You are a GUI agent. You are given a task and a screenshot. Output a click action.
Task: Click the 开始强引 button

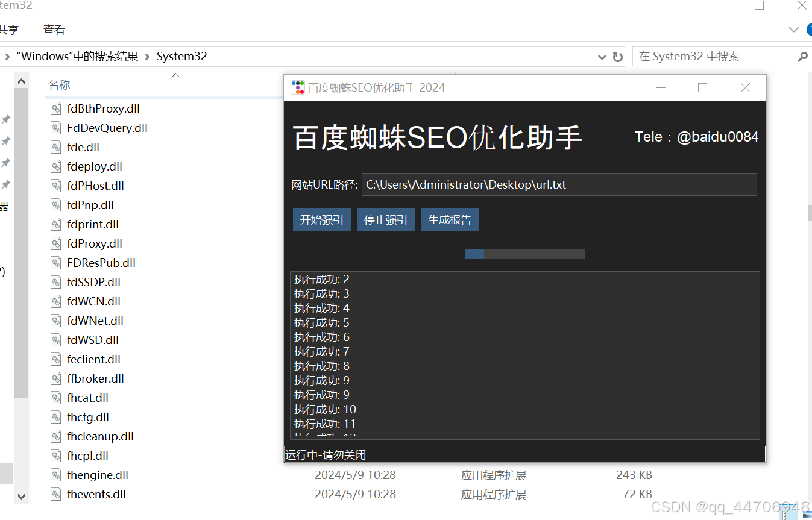click(x=322, y=219)
